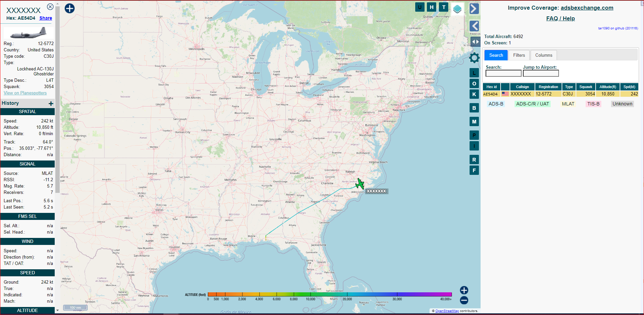Open the settings gear icon

(474, 58)
